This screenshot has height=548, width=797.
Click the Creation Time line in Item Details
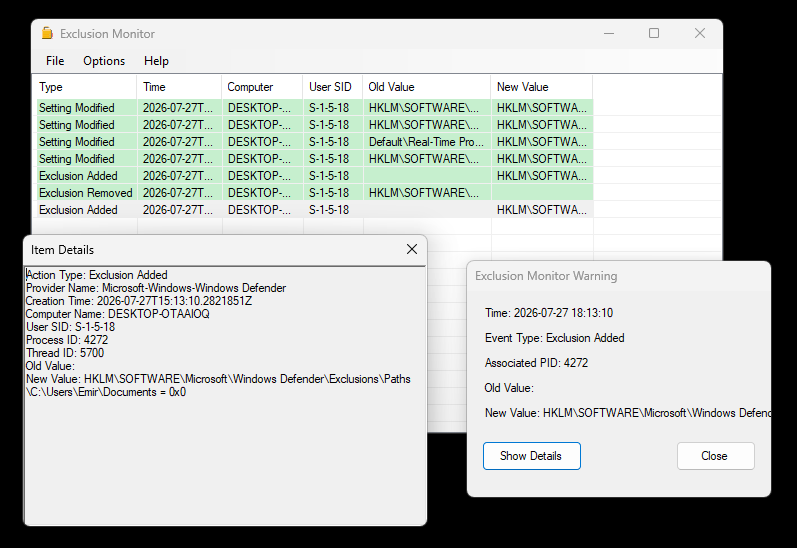coord(139,301)
